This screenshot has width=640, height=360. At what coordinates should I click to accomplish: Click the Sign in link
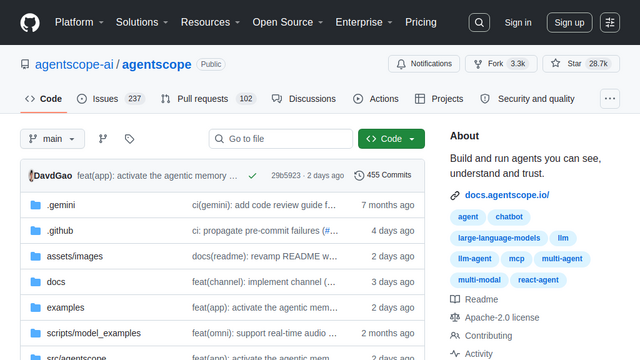point(518,22)
